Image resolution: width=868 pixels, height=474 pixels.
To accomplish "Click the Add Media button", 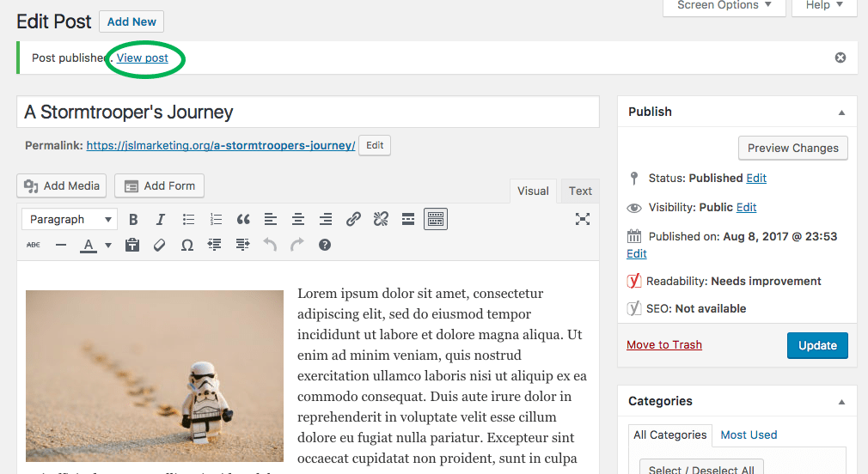I will point(62,185).
